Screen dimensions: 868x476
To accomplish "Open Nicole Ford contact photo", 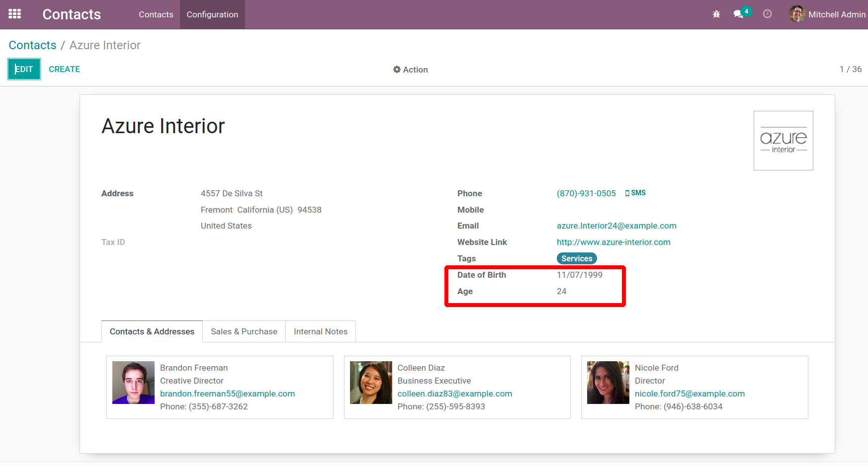I will tap(608, 383).
